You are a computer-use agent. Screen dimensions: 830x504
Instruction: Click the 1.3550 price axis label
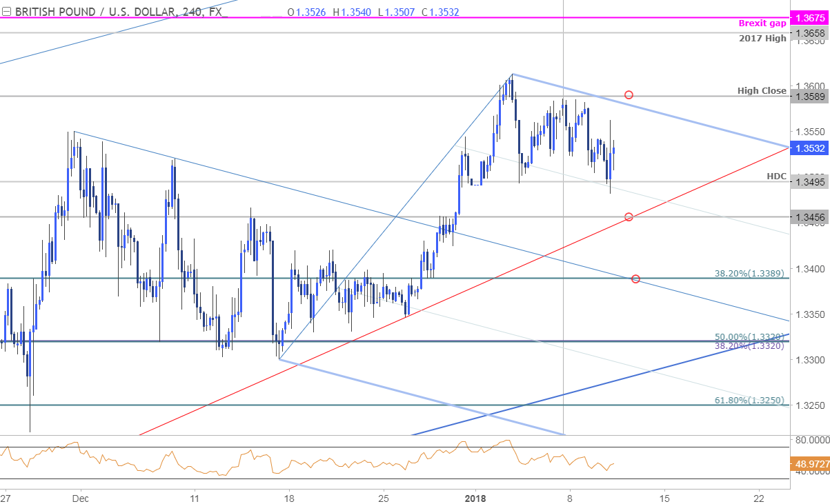(810, 131)
